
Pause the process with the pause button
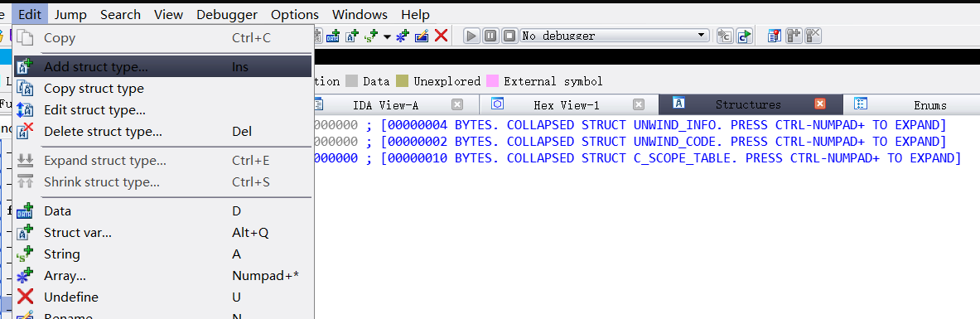(490, 36)
